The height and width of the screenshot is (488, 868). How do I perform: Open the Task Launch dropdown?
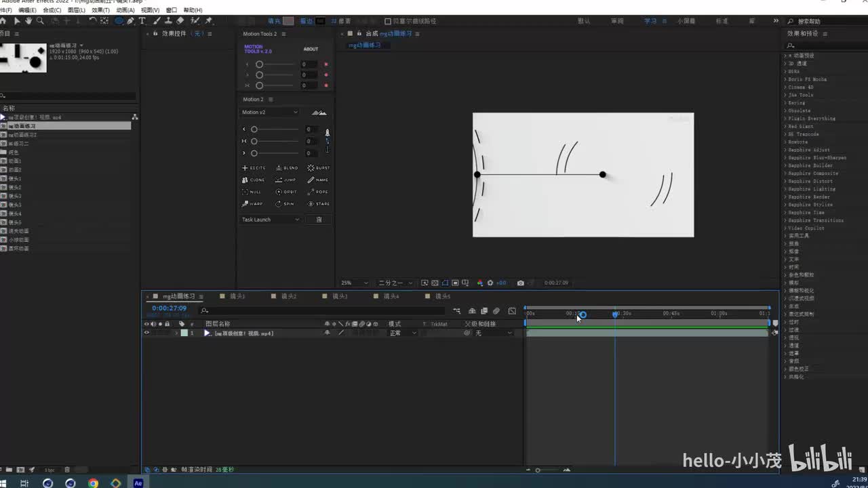click(270, 220)
